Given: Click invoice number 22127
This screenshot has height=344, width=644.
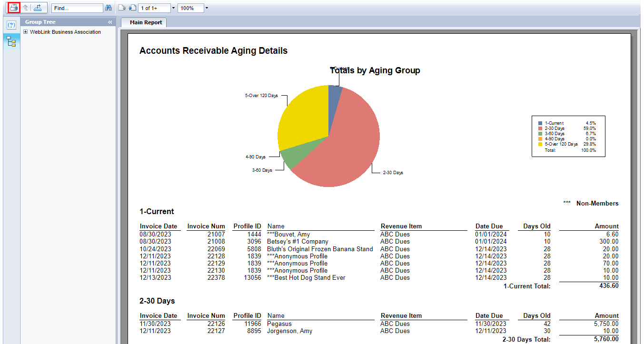Looking at the screenshot, I should point(216,331).
